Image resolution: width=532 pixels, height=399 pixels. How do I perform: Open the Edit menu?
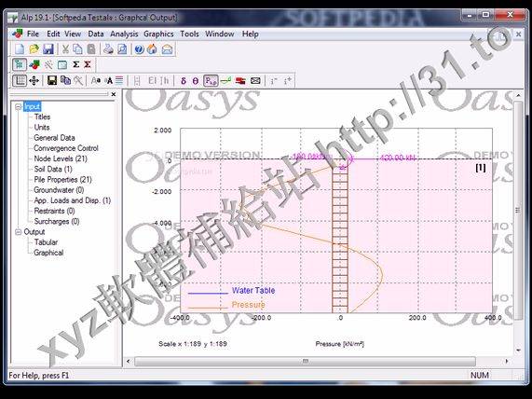[x=53, y=34]
